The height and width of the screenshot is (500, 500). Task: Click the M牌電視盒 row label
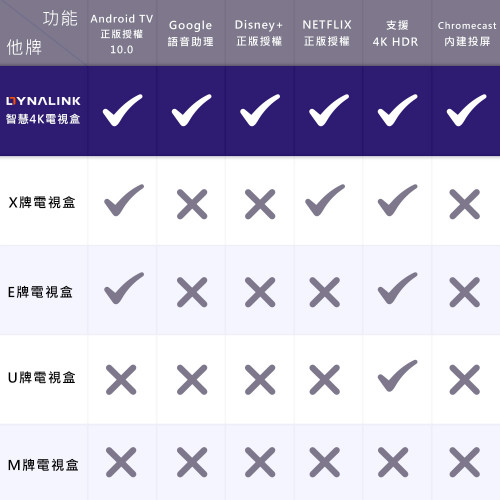pyautogui.click(x=43, y=465)
